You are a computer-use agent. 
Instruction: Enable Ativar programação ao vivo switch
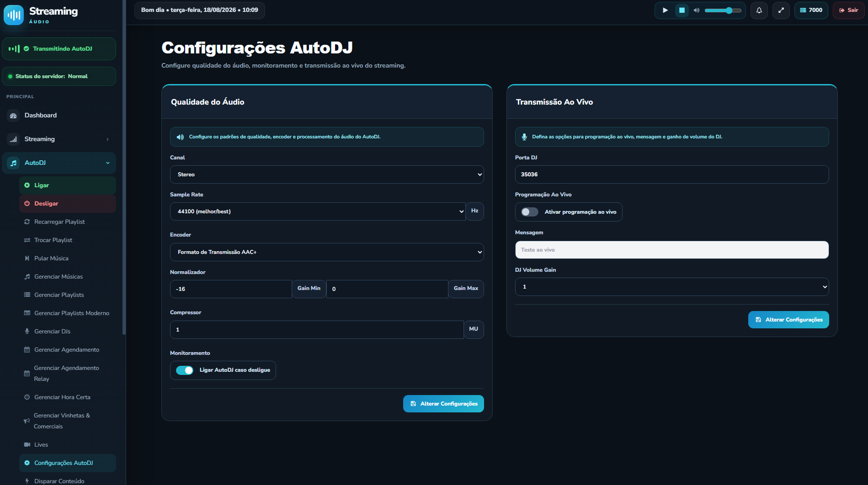click(530, 212)
